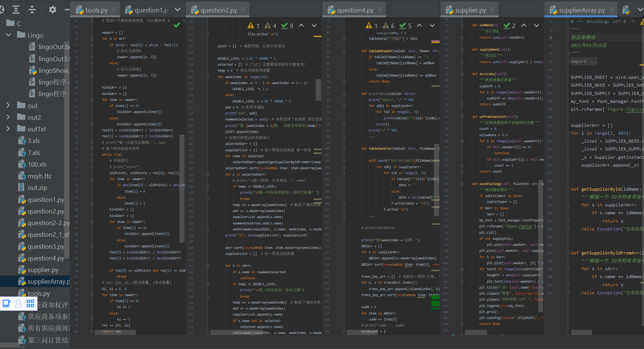Click warning count 1 in question2.py editor

[x=254, y=26]
